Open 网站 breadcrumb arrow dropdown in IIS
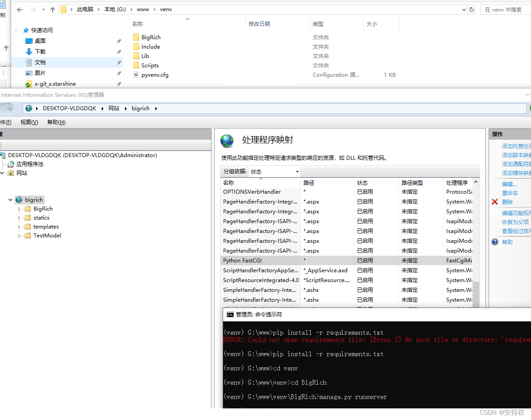The image size is (531, 420). 126,108
